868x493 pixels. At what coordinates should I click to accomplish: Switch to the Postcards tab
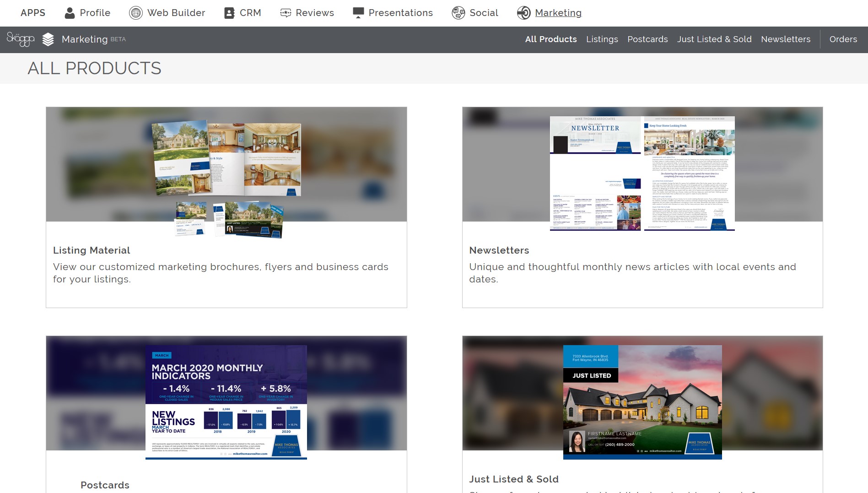[x=647, y=39]
